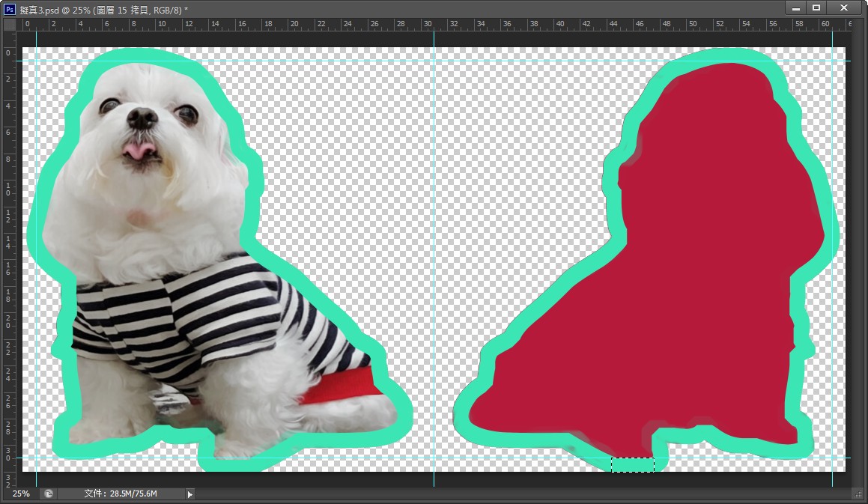Click the vertical center guide line
Viewport: 868px width, 504px height.
(x=434, y=225)
